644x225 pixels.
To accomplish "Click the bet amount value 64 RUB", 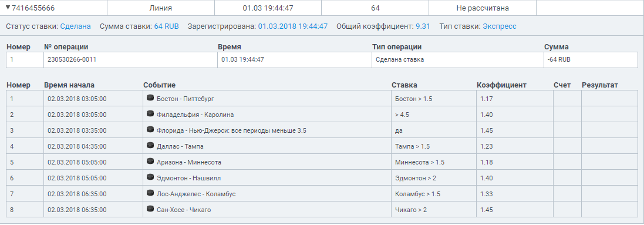I will (x=166, y=26).
